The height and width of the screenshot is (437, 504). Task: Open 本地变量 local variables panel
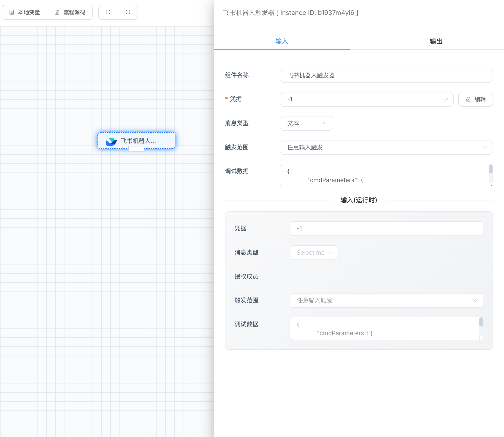pos(25,12)
